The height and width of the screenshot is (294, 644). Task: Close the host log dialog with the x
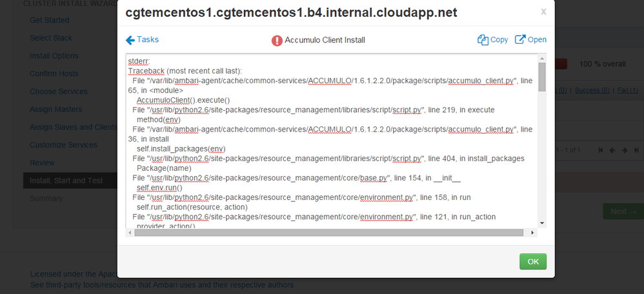point(543,12)
